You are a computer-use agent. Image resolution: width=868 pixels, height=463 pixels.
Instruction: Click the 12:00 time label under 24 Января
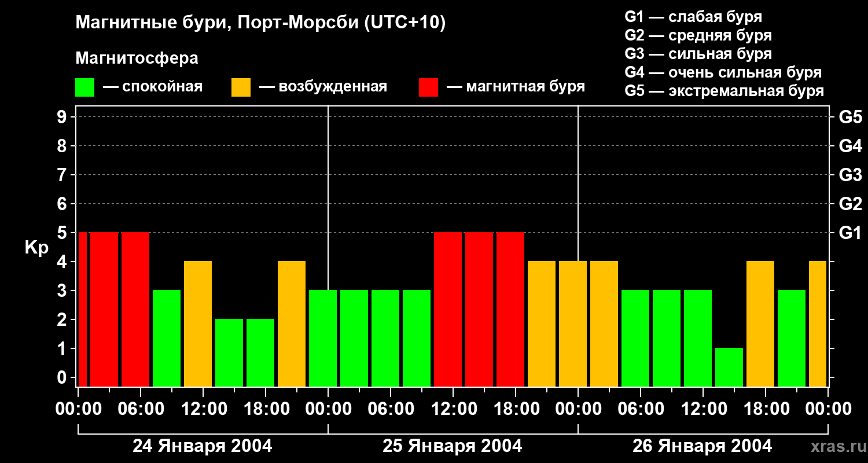(x=203, y=409)
